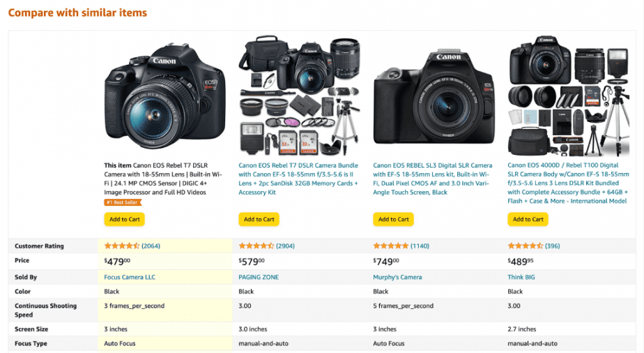Add the EOS 4000D kit to cart
This screenshot has height=353, width=644.
pyautogui.click(x=528, y=220)
